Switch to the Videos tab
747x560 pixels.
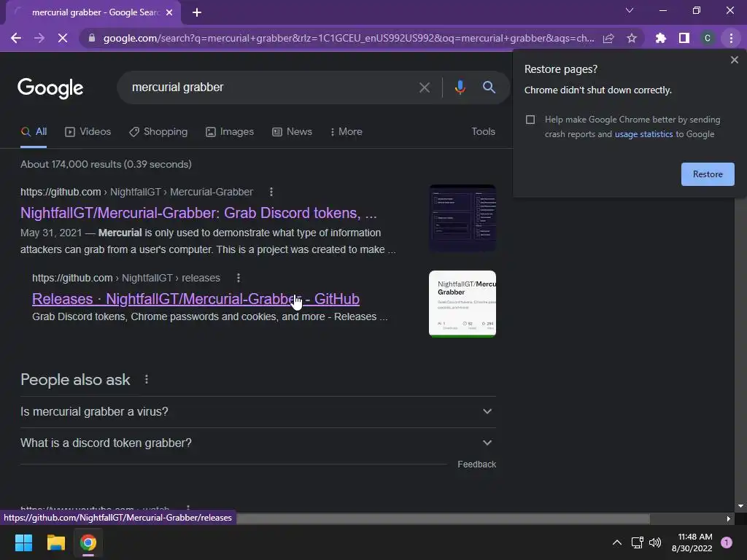pos(88,132)
